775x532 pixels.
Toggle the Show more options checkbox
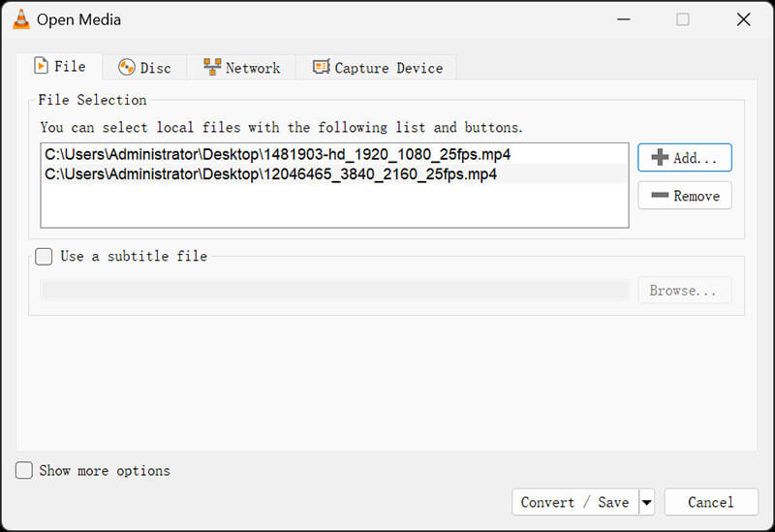pos(23,471)
